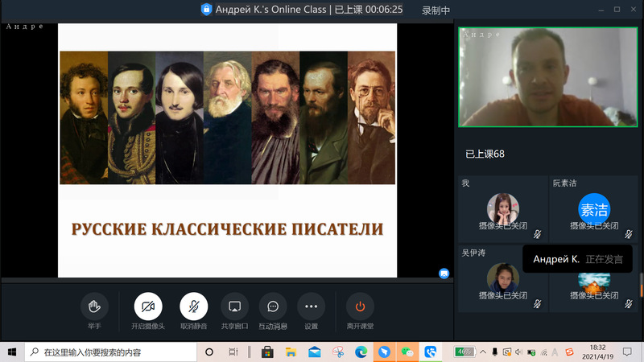Screen dimensions: 644x362
Task: Open Snipping scissors app on taskbar
Action: tap(338, 352)
